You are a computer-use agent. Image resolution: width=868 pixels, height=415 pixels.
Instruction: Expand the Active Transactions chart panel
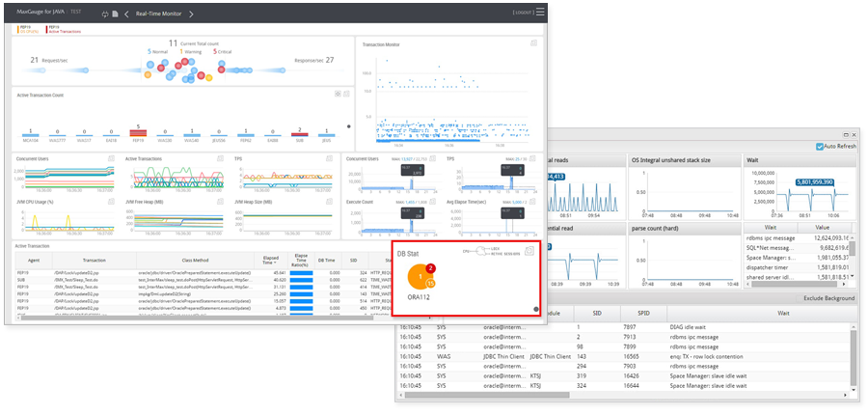click(220, 158)
